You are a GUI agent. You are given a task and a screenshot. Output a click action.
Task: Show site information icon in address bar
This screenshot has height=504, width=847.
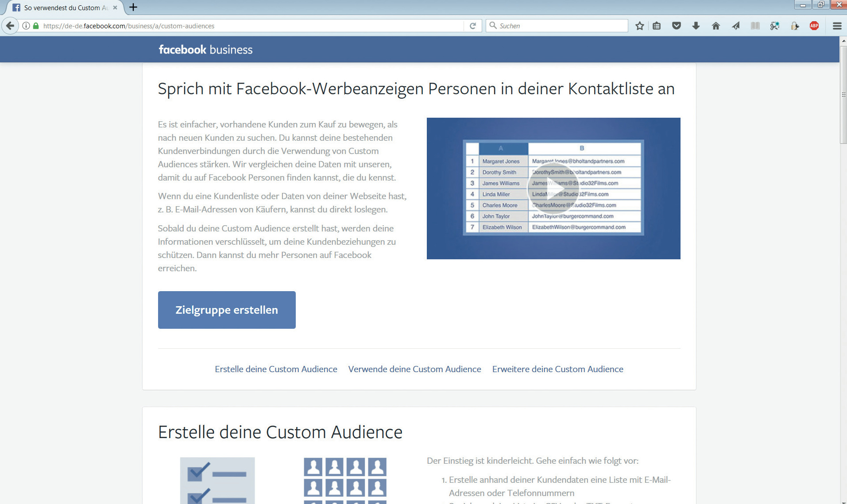coord(26,26)
